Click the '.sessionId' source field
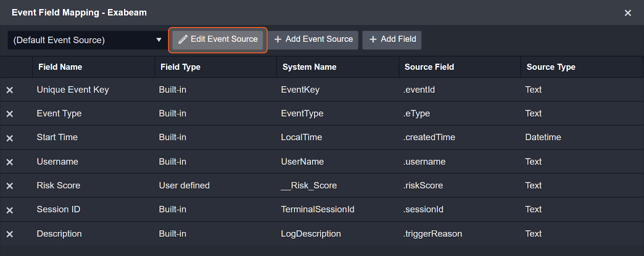This screenshot has height=256, width=644. (423, 209)
